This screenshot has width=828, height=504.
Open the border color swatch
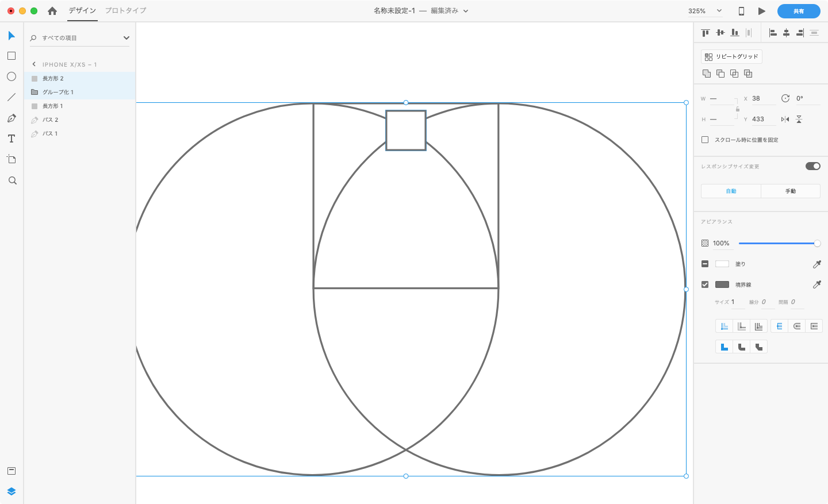(x=722, y=284)
